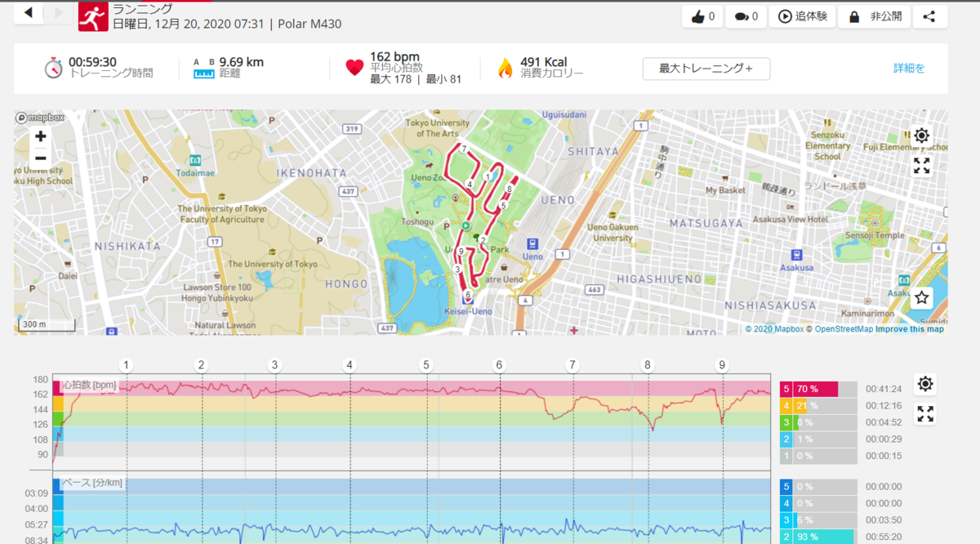
Task: Open comments speech bubble button
Action: [x=746, y=16]
